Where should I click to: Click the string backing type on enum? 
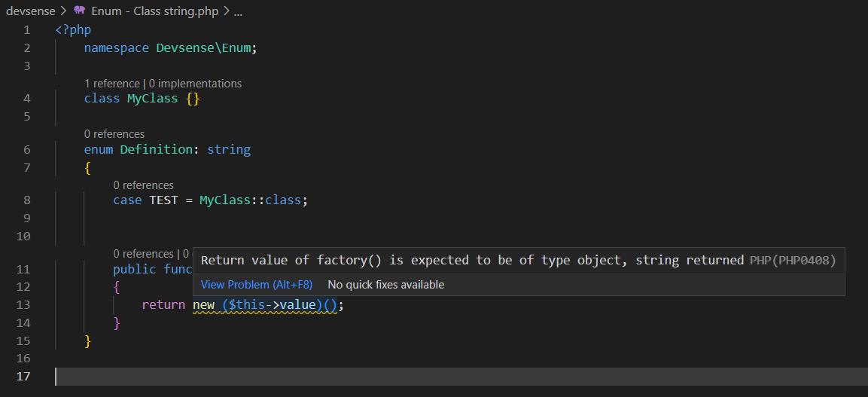point(229,150)
